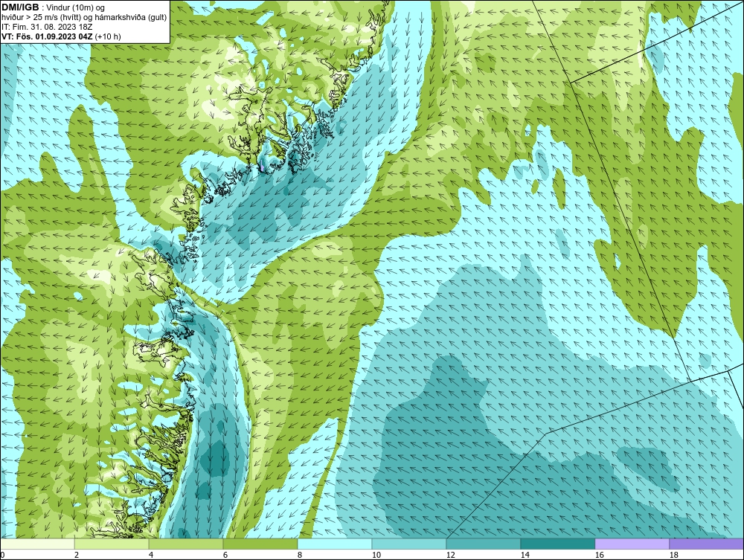This screenshot has height=560, width=744.
Task: Click the DMI/IGB title text
Action: [20, 7]
